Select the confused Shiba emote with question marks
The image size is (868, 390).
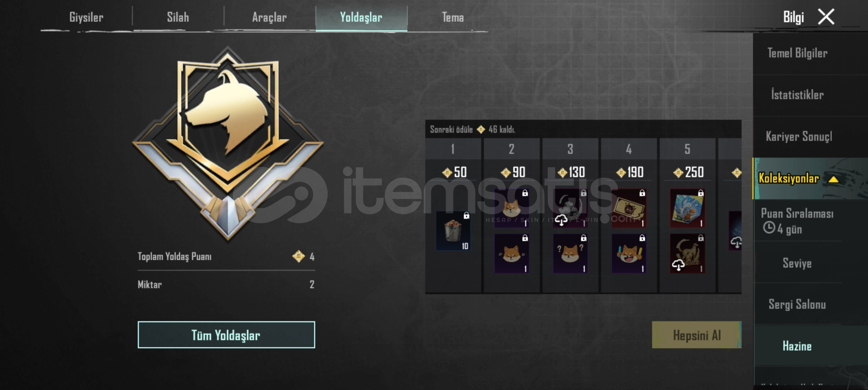click(x=570, y=253)
